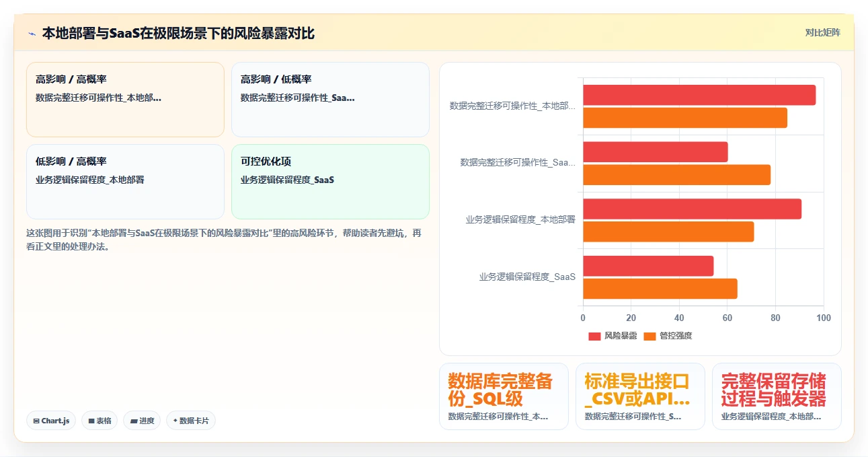Select the 可控优化项 matrix card
868x457 pixels.
point(330,182)
